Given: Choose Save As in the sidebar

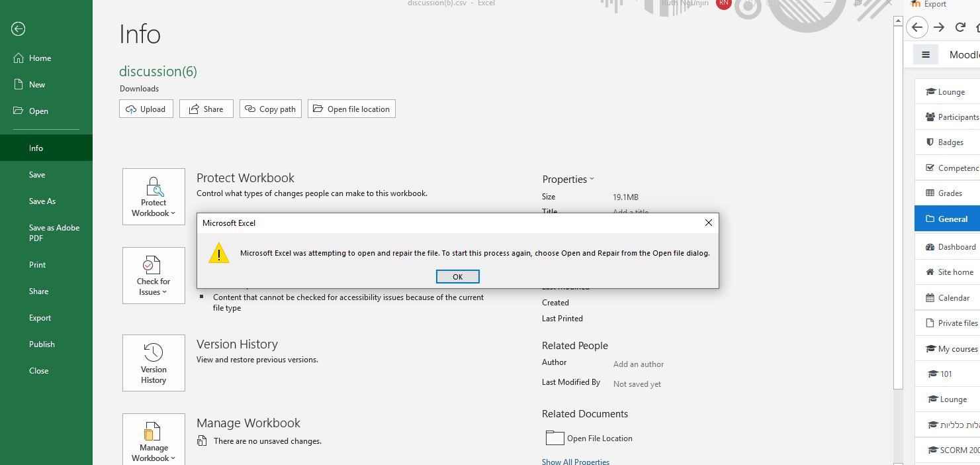Looking at the screenshot, I should (46, 201).
